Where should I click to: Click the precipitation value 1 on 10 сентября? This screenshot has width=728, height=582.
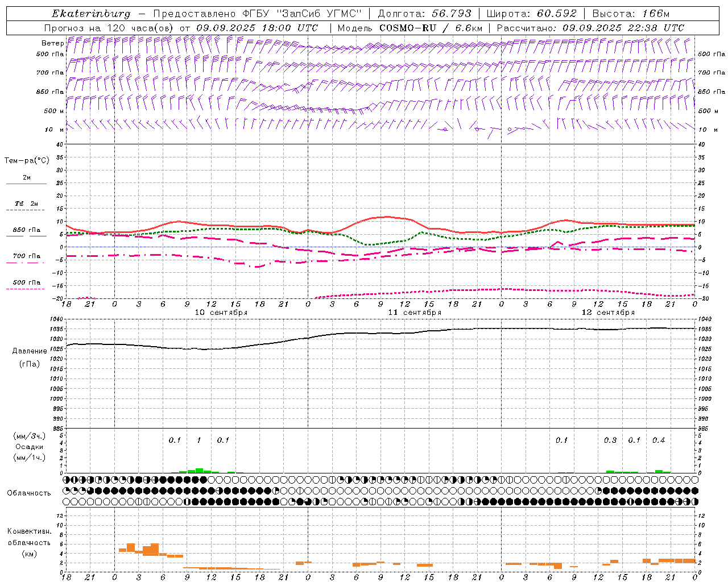pos(198,440)
